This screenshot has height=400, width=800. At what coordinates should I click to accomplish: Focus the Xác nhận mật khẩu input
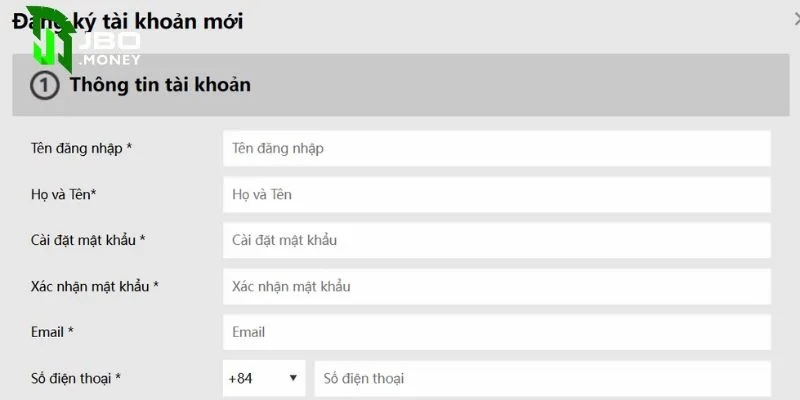pos(496,286)
